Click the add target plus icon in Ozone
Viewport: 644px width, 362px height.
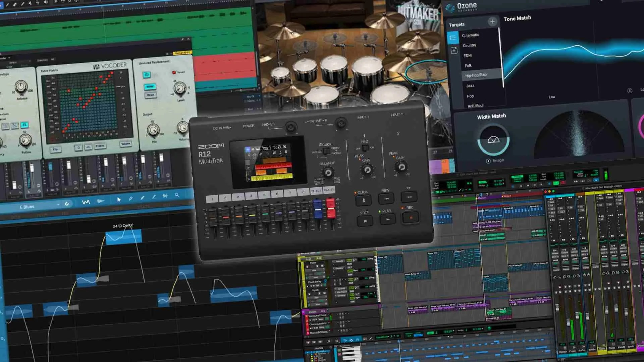[x=492, y=22]
